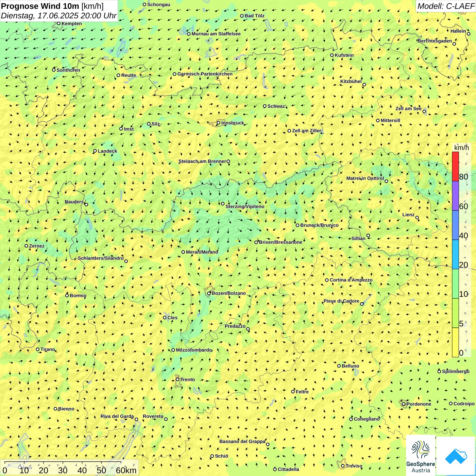Click the Lienz location marker

[417, 218]
